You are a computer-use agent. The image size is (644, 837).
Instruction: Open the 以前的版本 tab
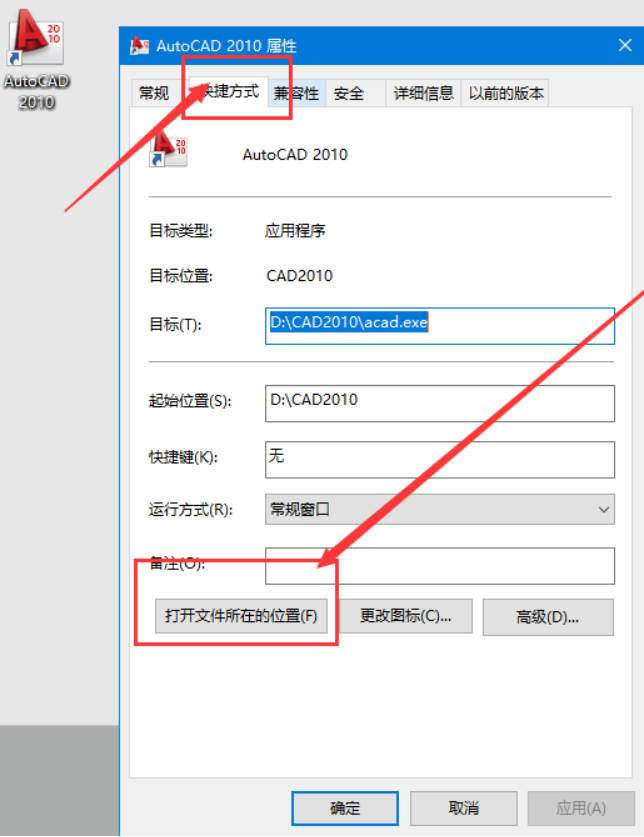506,93
